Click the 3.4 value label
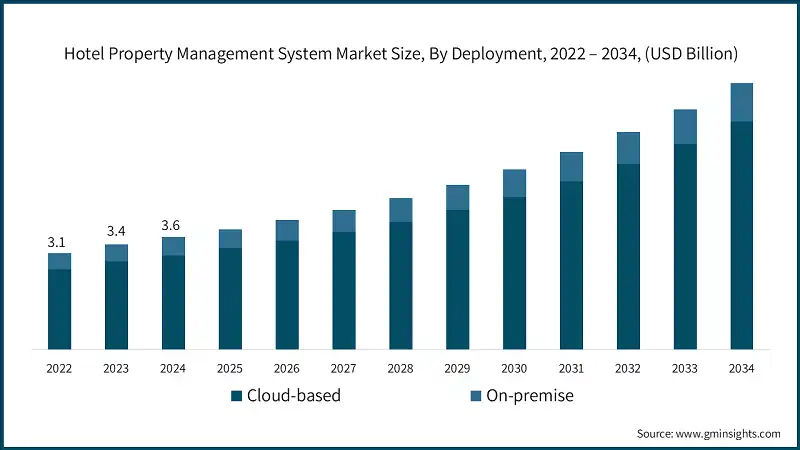 click(116, 231)
